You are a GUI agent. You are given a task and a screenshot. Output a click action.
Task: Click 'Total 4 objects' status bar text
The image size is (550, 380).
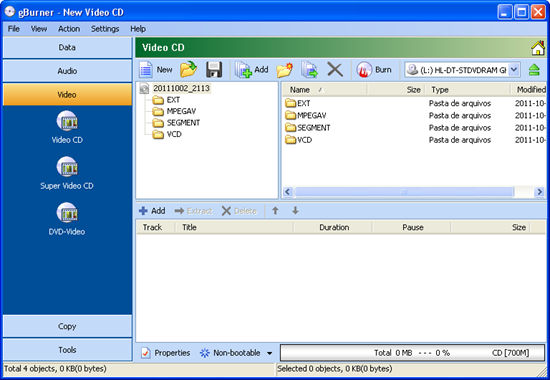pyautogui.click(x=55, y=369)
